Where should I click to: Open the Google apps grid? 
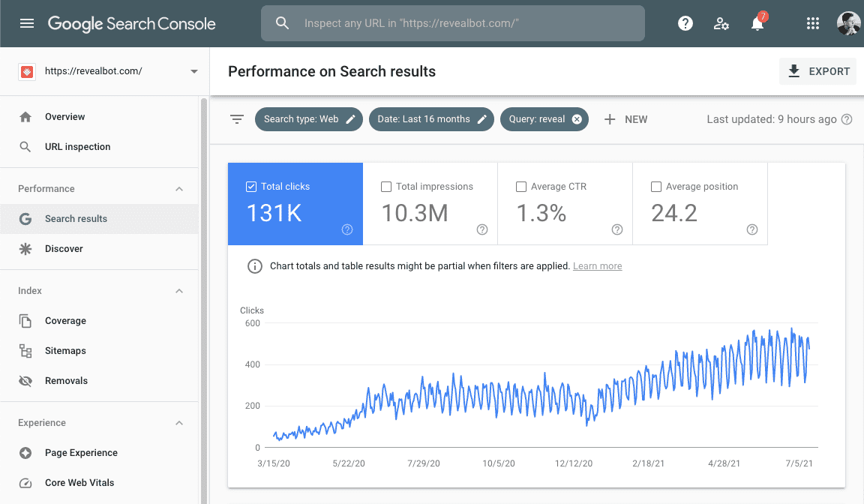812,23
